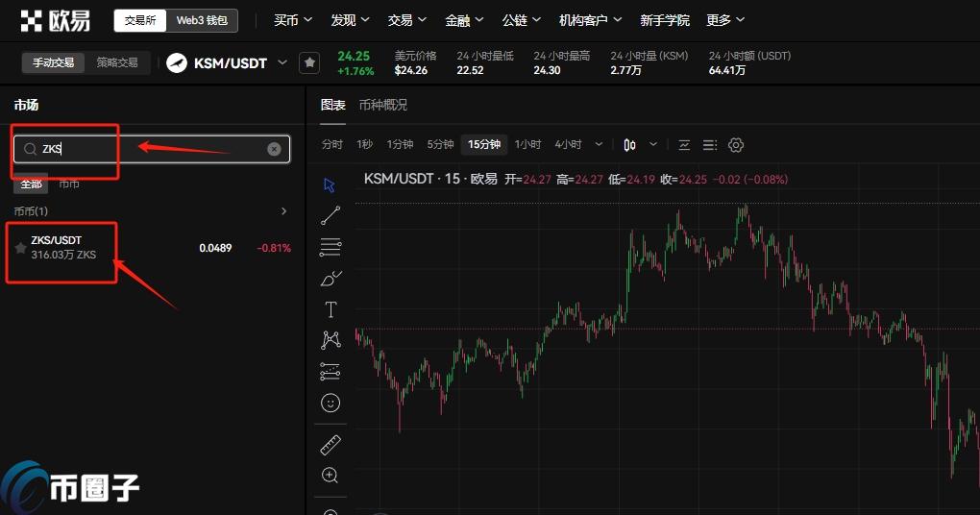This screenshot has height=515, width=980.
Task: Clear the ZKS search text
Action: (274, 149)
